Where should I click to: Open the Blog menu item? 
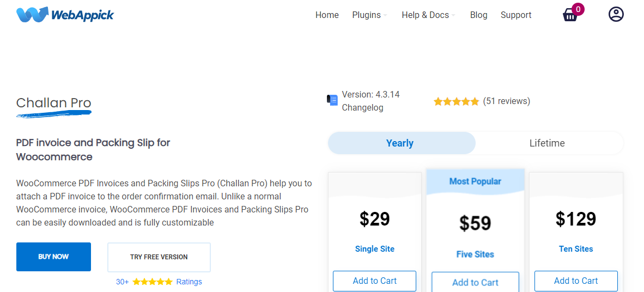478,15
